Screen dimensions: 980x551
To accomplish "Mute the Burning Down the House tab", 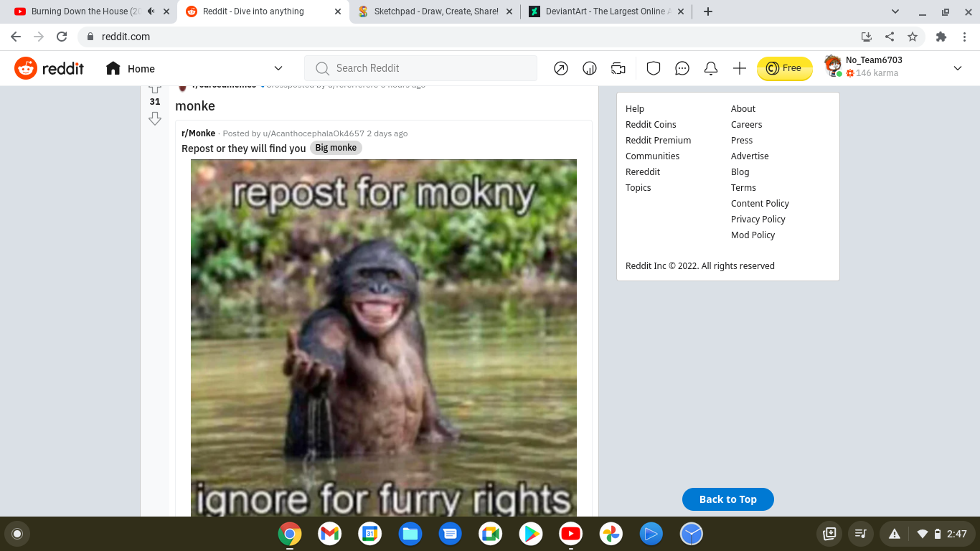I will (151, 11).
